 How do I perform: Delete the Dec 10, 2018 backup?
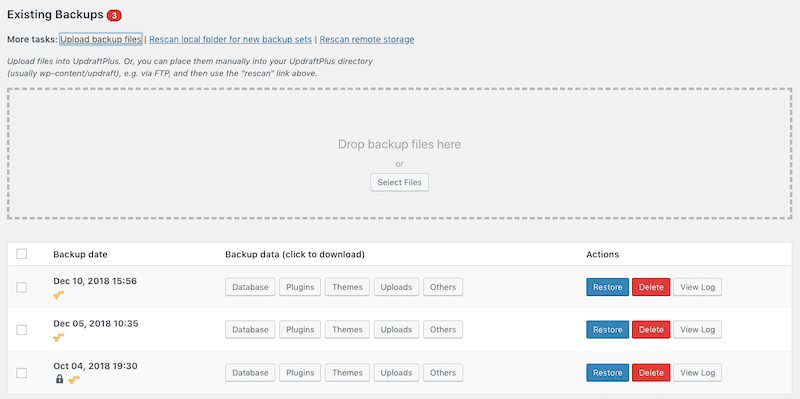pyautogui.click(x=651, y=287)
